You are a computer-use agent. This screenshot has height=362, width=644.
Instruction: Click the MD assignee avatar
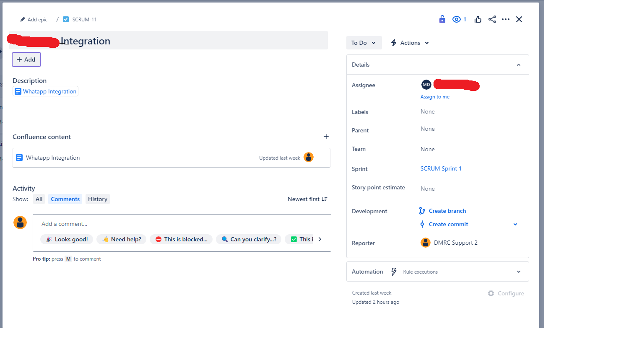(x=426, y=85)
